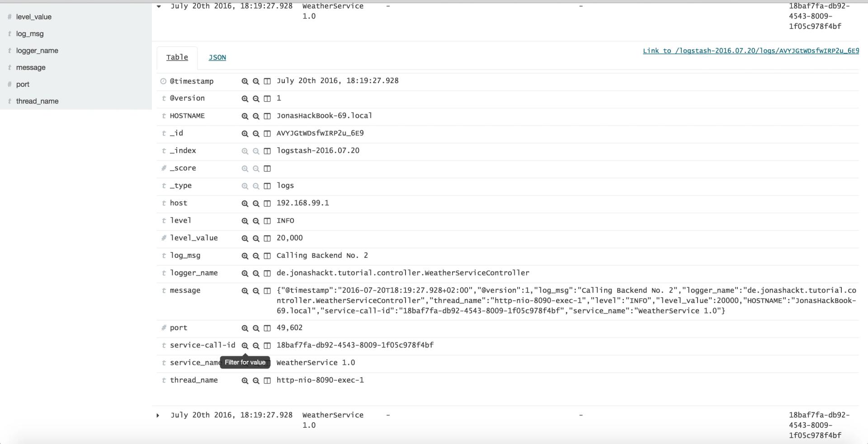Filter for the port value 49,602
The image size is (868, 444).
pos(245,328)
